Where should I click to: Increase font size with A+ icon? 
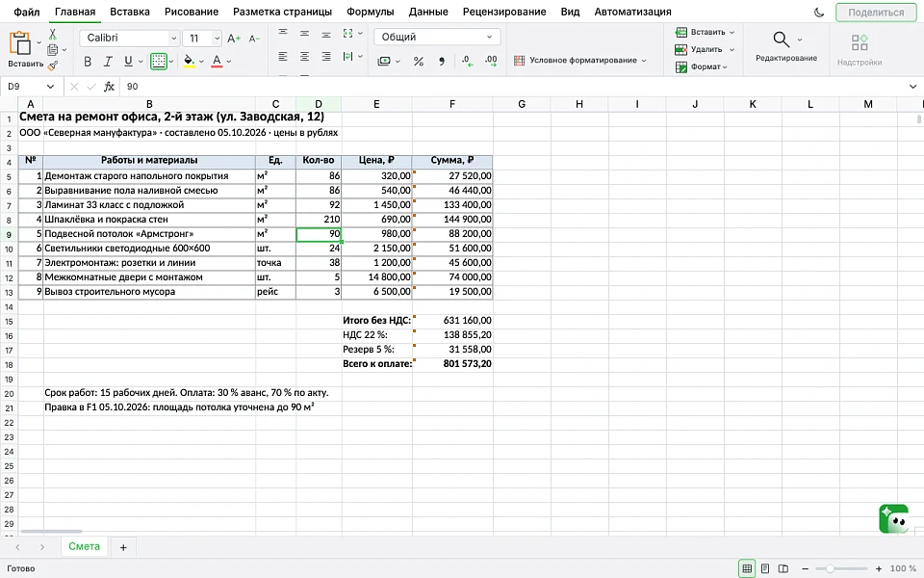(x=233, y=39)
